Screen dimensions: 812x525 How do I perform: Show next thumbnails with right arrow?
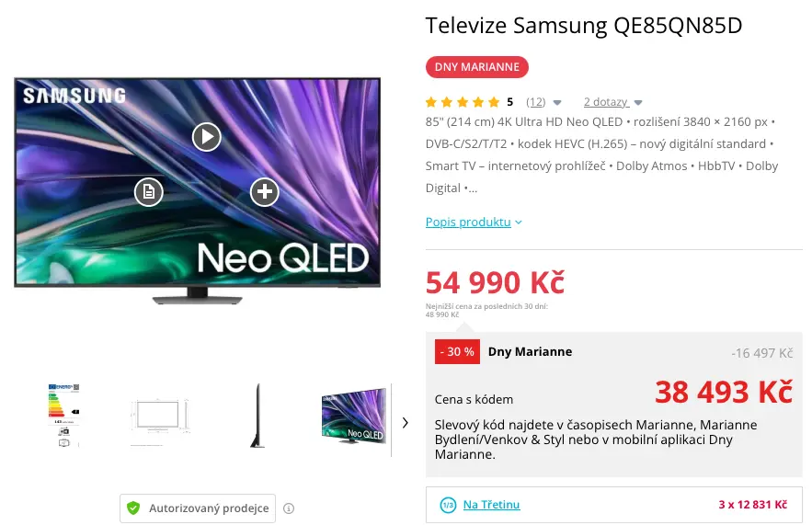click(405, 423)
